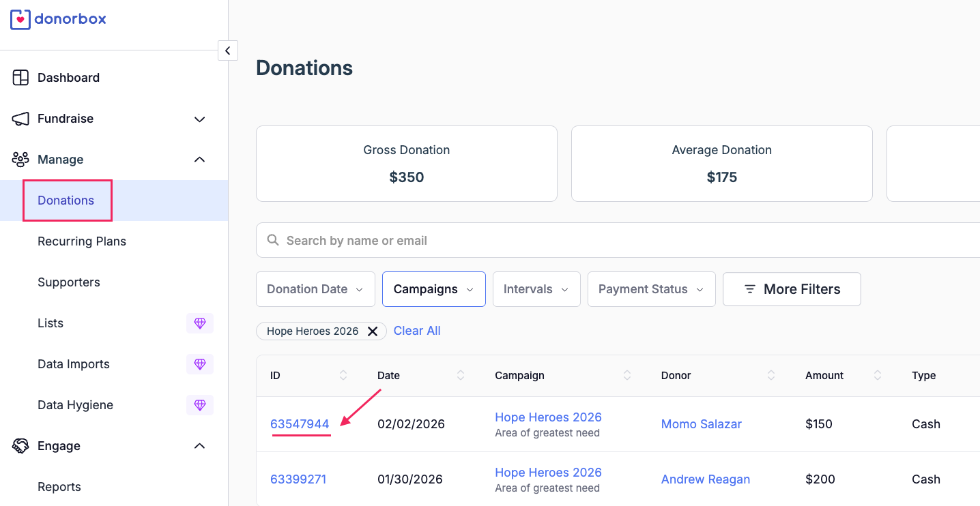Open the Donation Date dropdown
This screenshot has width=980, height=506.
point(315,289)
